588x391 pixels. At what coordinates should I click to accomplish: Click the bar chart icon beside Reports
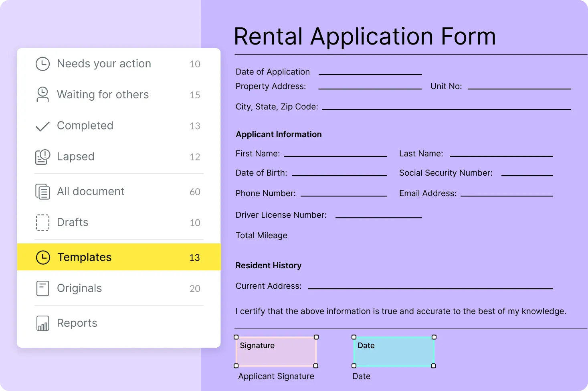point(42,323)
